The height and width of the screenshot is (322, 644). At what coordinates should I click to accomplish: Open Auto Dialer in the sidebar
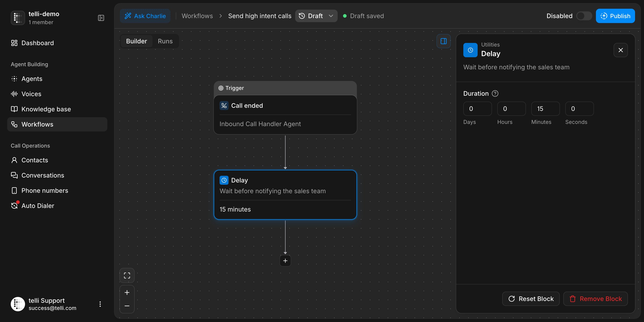point(57,206)
